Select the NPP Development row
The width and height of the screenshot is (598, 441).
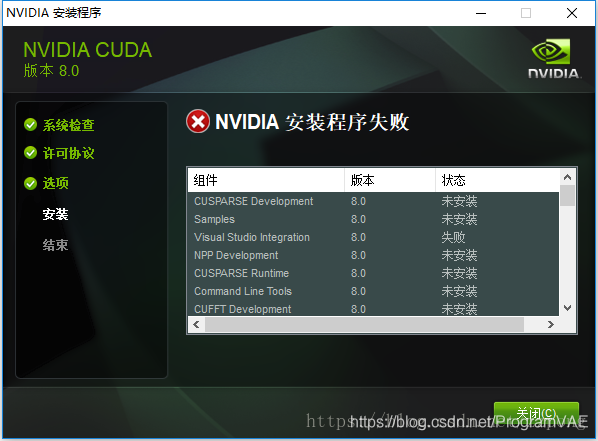click(373, 255)
